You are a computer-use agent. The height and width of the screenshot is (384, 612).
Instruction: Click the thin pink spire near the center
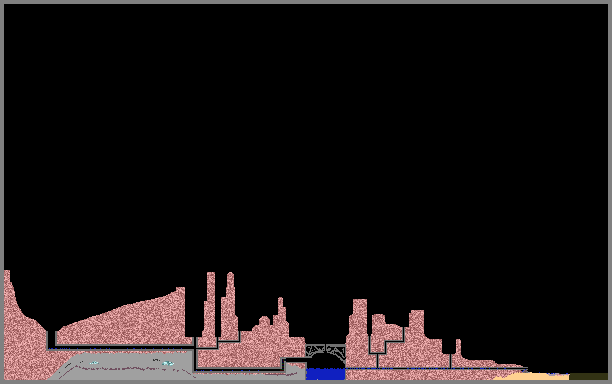281,316
